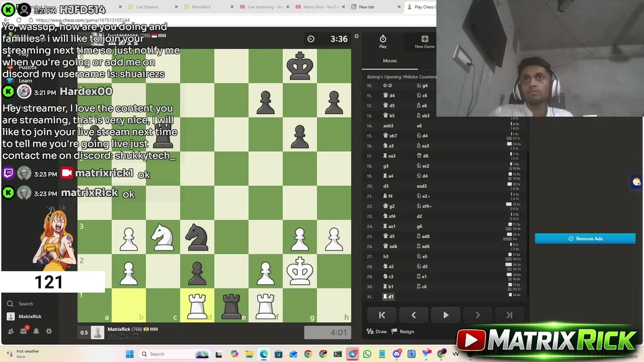Select move 10 O-O in the move list
644x362 pixels.
click(x=387, y=85)
